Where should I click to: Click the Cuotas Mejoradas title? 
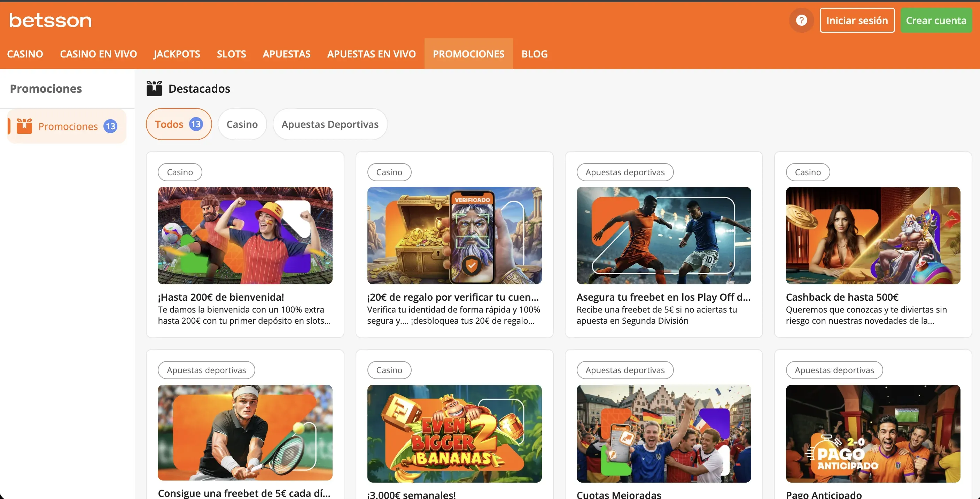click(619, 494)
